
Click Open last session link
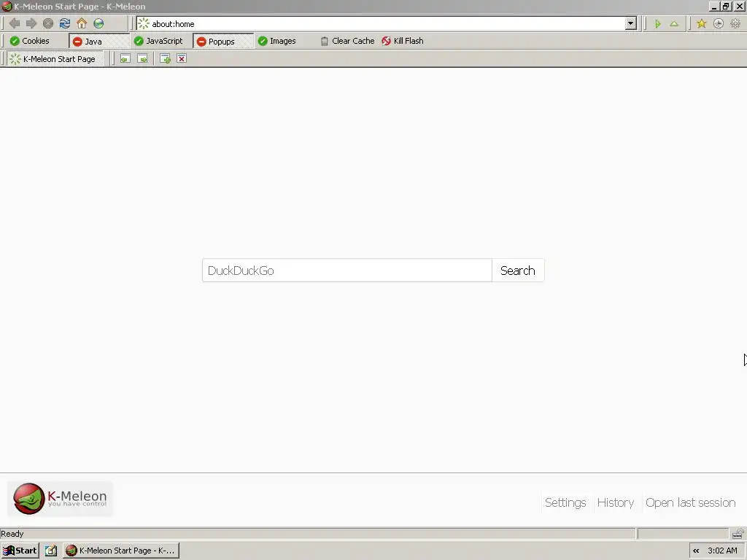(690, 502)
